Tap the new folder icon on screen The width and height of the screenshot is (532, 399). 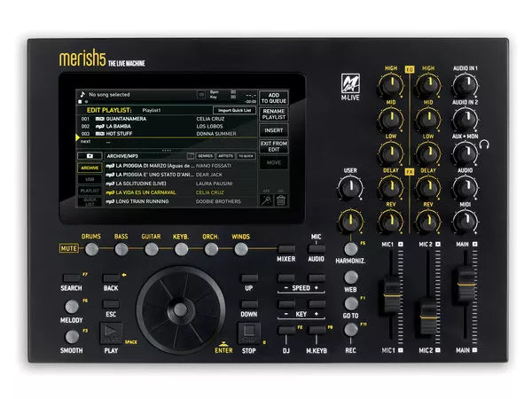(89, 154)
